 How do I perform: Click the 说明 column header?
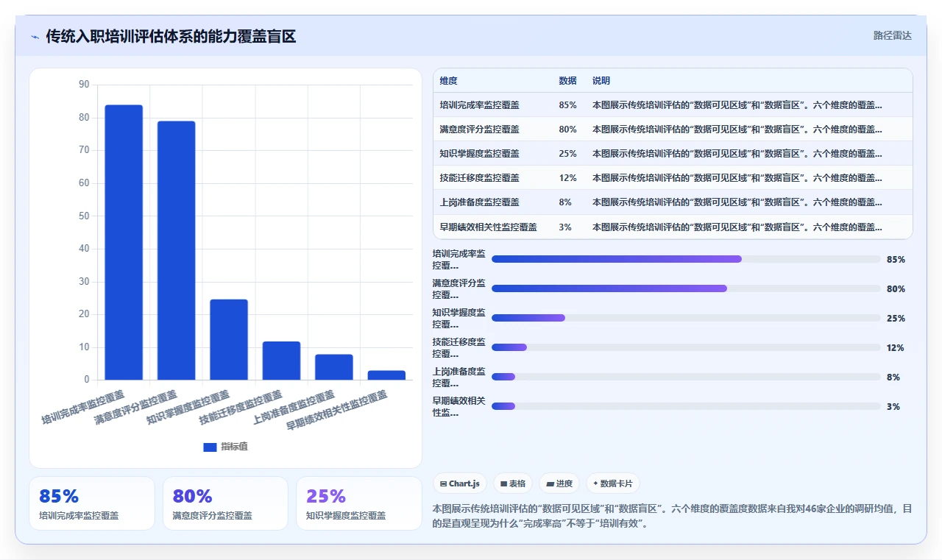coord(601,81)
